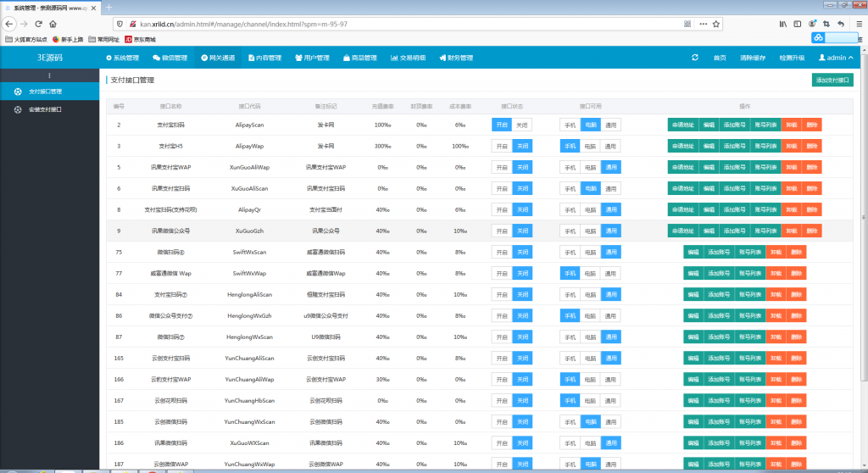Screen dimensions: 868x473
Task: Expand the 系统管理 navigation menu
Action: (122, 58)
